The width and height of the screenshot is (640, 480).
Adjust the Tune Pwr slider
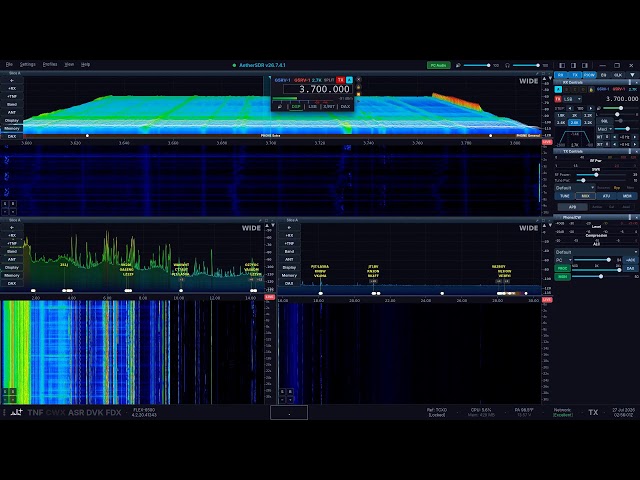(601, 180)
